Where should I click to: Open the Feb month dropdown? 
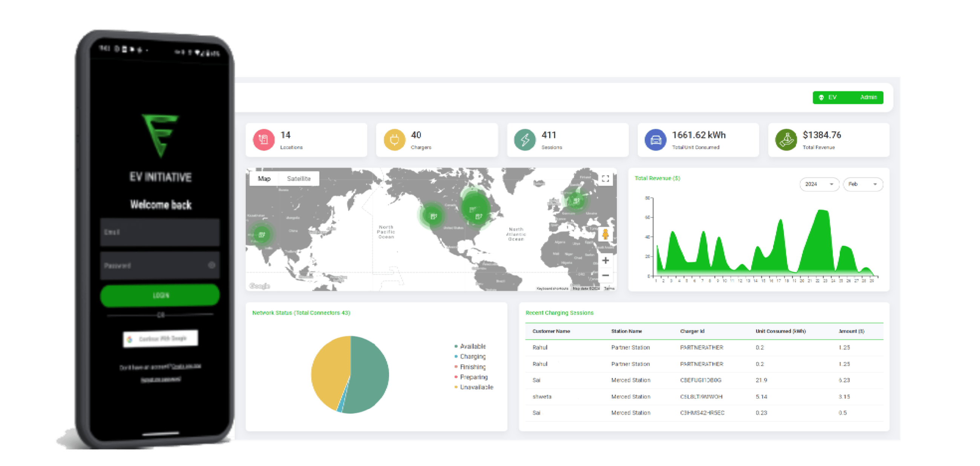[x=862, y=184]
